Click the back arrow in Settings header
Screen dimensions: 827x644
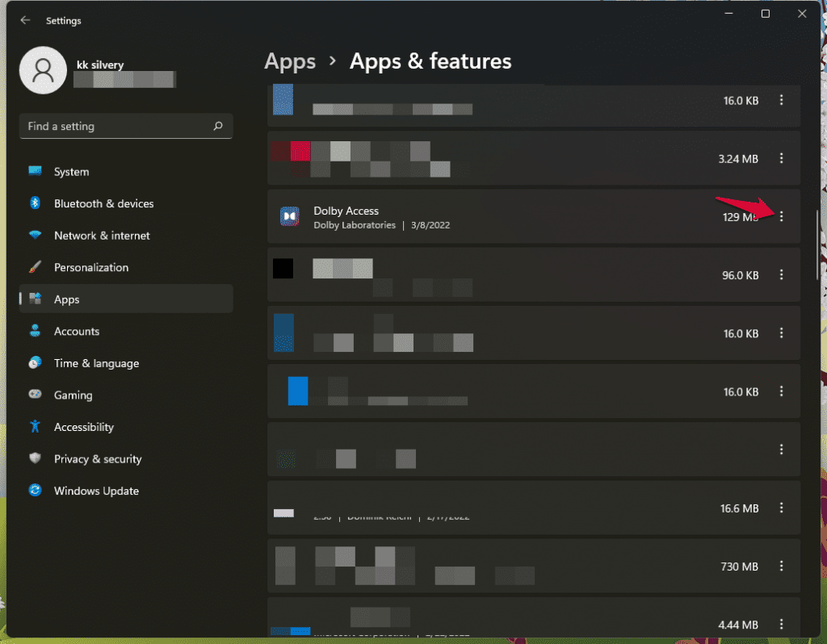pyautogui.click(x=25, y=20)
